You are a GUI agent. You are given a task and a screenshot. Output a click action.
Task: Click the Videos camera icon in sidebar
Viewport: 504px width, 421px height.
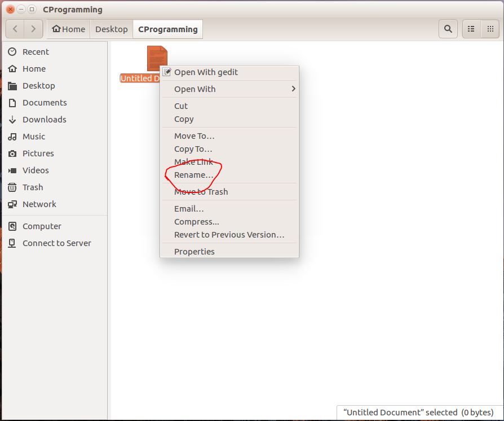(x=12, y=170)
